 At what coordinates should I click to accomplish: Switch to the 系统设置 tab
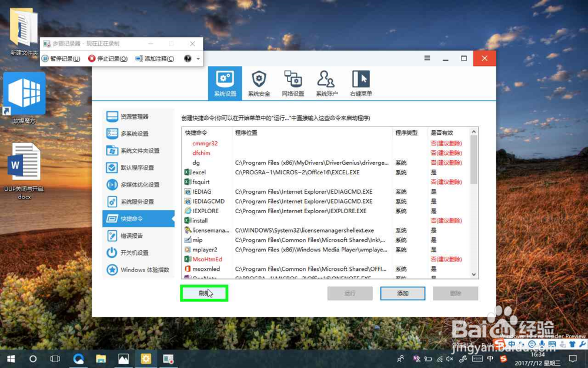pos(225,82)
